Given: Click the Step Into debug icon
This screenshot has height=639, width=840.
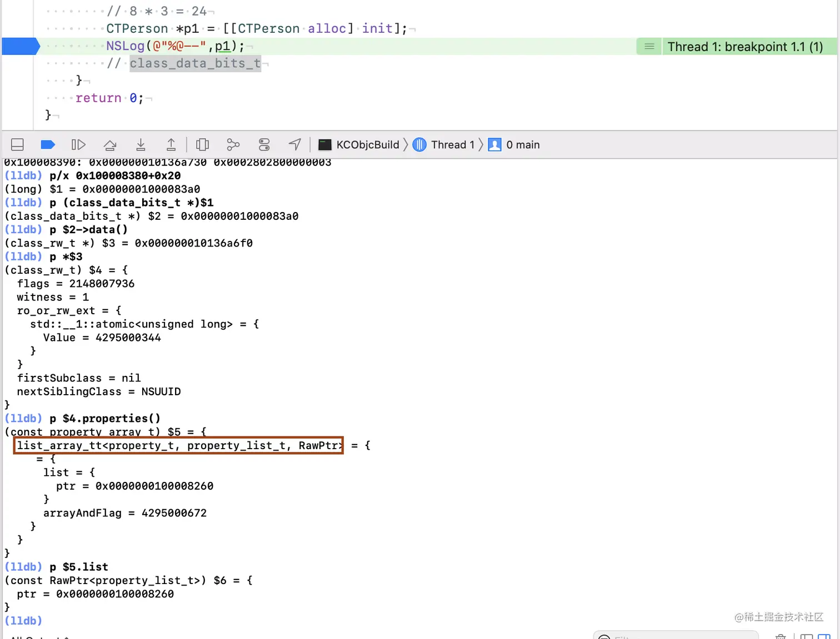Looking at the screenshot, I should (141, 145).
